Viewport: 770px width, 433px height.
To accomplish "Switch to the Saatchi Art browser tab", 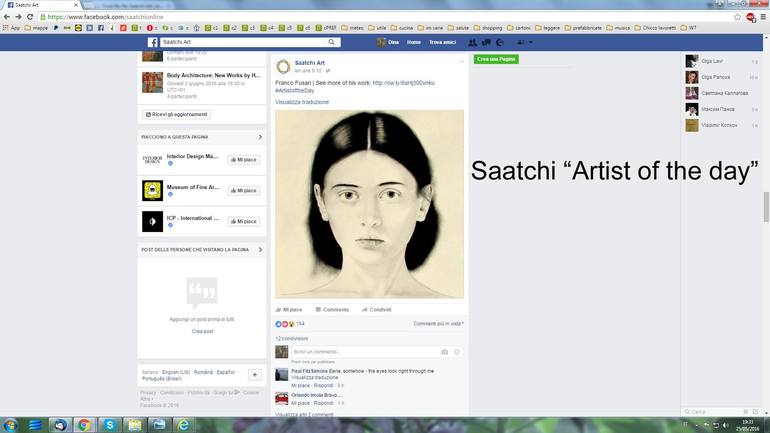I will (41, 5).
